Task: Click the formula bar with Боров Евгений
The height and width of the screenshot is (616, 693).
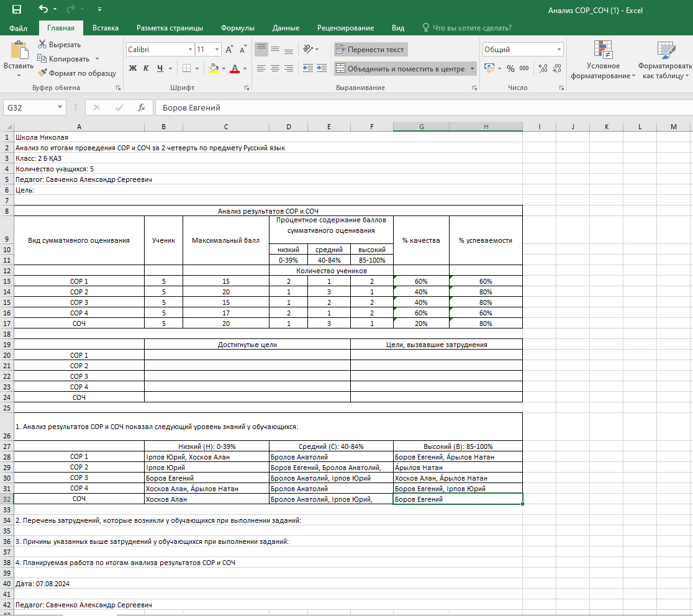Action: click(x=423, y=107)
